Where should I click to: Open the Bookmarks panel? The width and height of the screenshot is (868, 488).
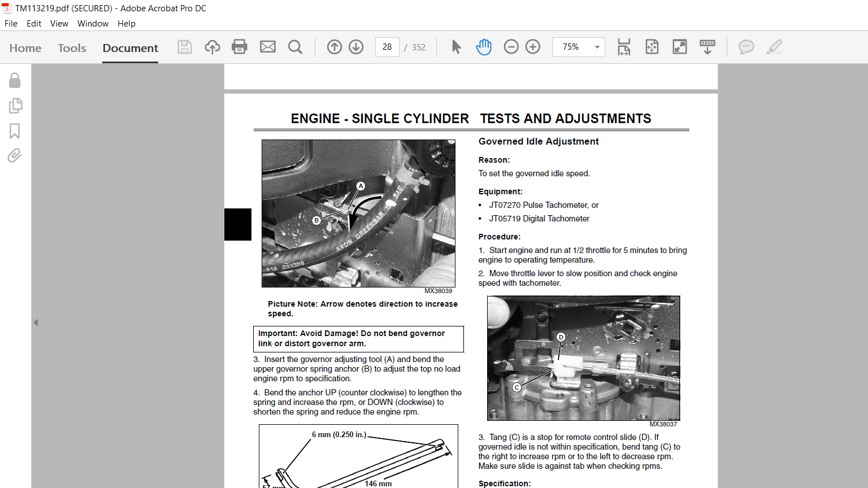[15, 131]
